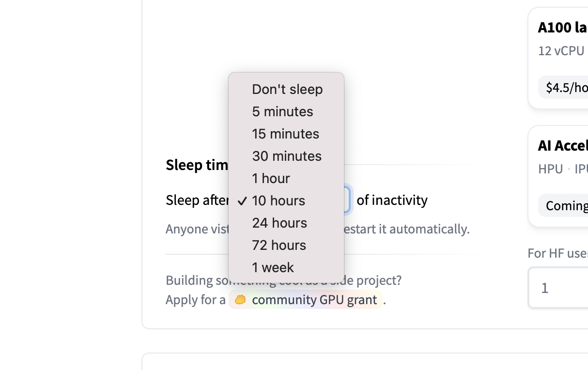This screenshot has width=588, height=370.
Task: Click the "For HF user" label
Action: pos(557,253)
